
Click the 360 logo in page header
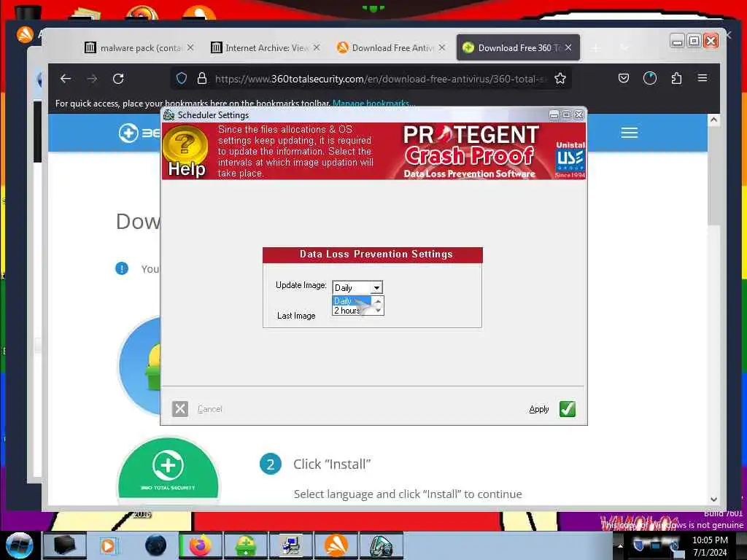[139, 133]
